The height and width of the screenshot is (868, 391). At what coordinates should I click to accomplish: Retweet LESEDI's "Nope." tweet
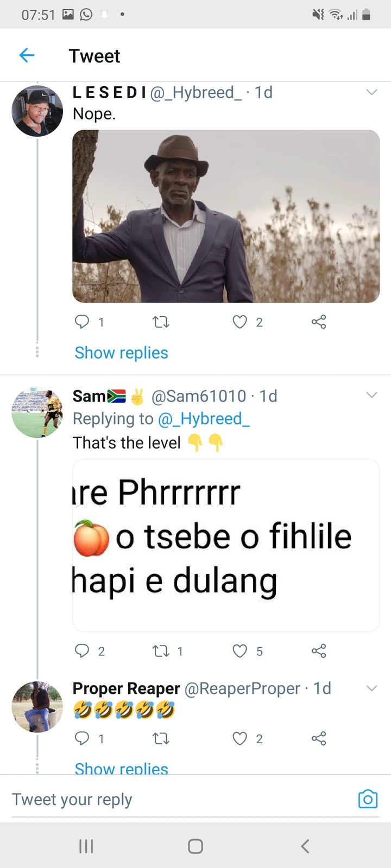tap(161, 322)
